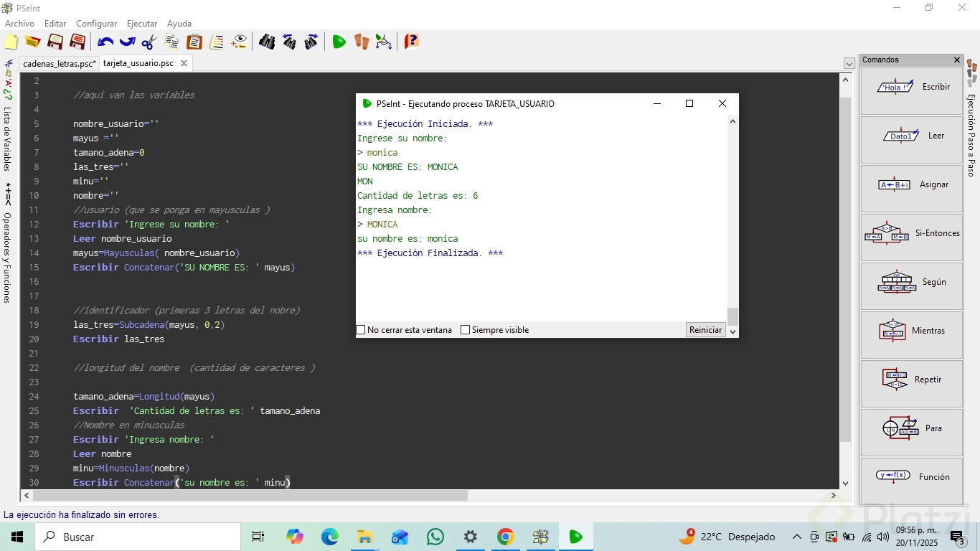980x551 pixels.
Task: Start step-by-step execution footprints icon
Action: tap(362, 42)
